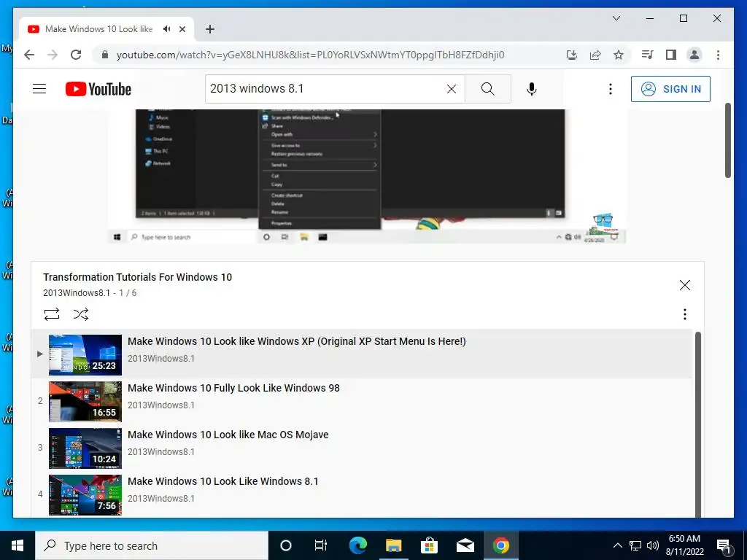Open the 6:50 AM clock and calendar
The height and width of the screenshot is (560, 747).
[684, 545]
